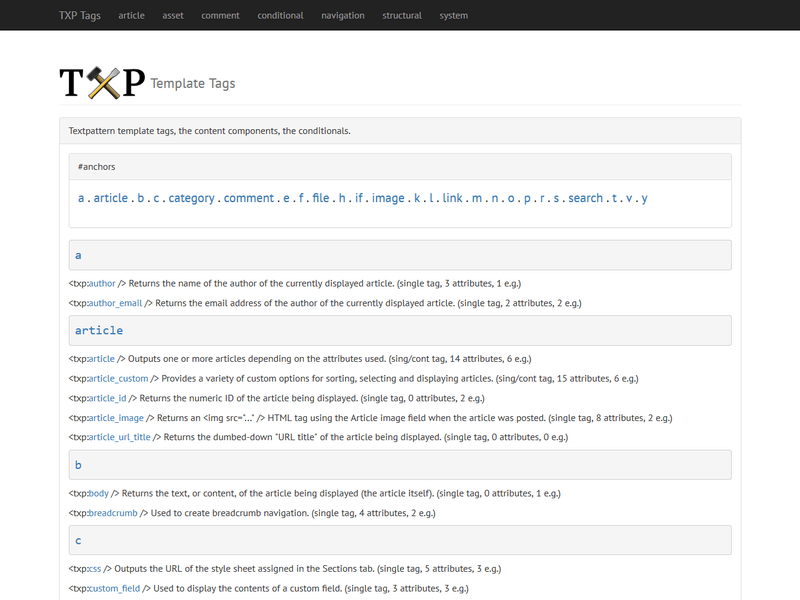
Task: Click the 'a' section heading link
Action: [78, 255]
